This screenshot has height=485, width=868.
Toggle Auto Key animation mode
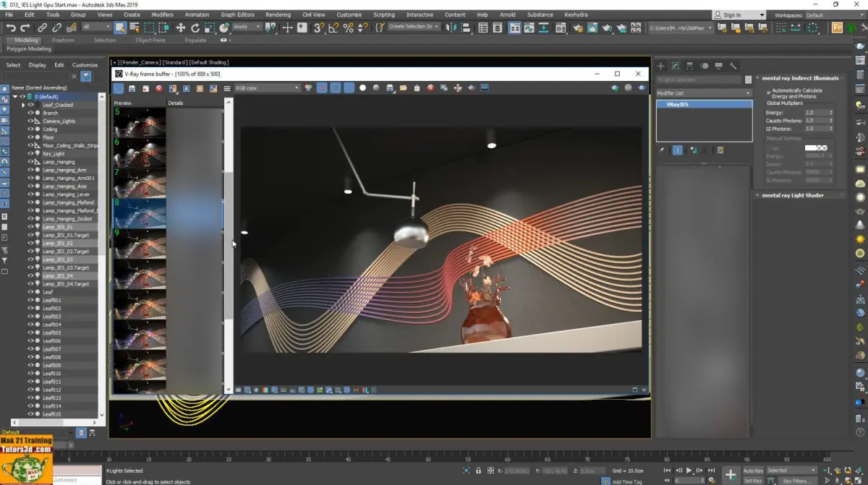[x=753, y=471]
